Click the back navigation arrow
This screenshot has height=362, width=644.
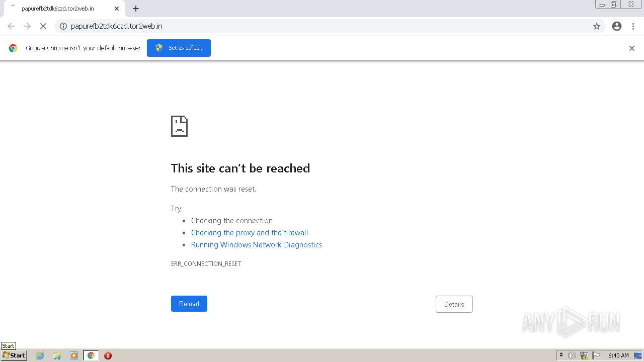point(11,26)
